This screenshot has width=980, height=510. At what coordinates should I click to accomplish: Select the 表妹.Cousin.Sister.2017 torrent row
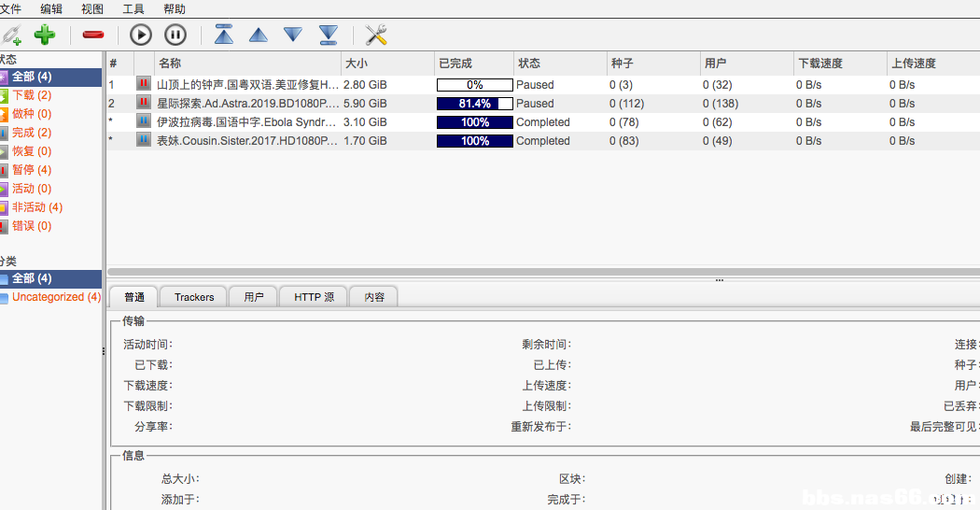(x=247, y=141)
